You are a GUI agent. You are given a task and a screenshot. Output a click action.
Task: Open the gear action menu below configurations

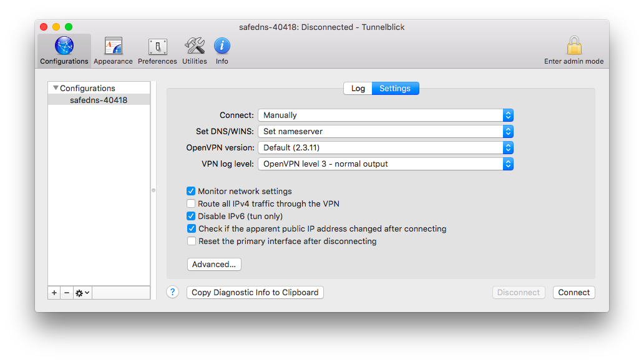[82, 292]
